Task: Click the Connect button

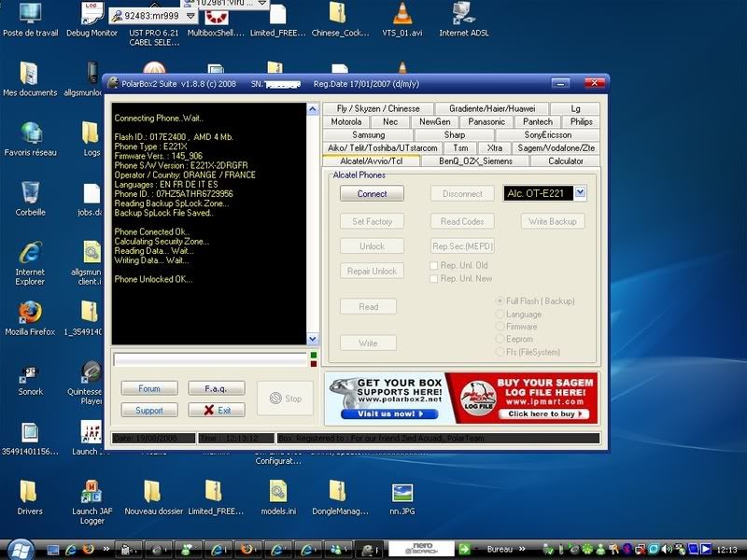Action: coord(372,194)
